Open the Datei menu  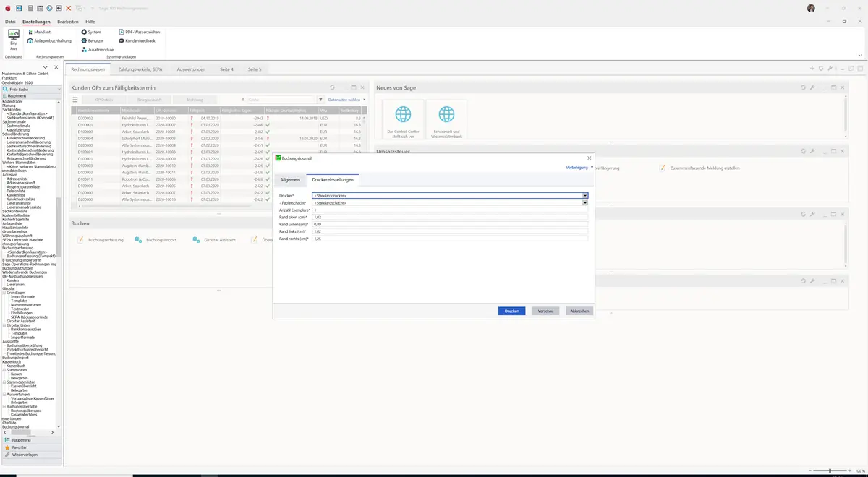(10, 22)
